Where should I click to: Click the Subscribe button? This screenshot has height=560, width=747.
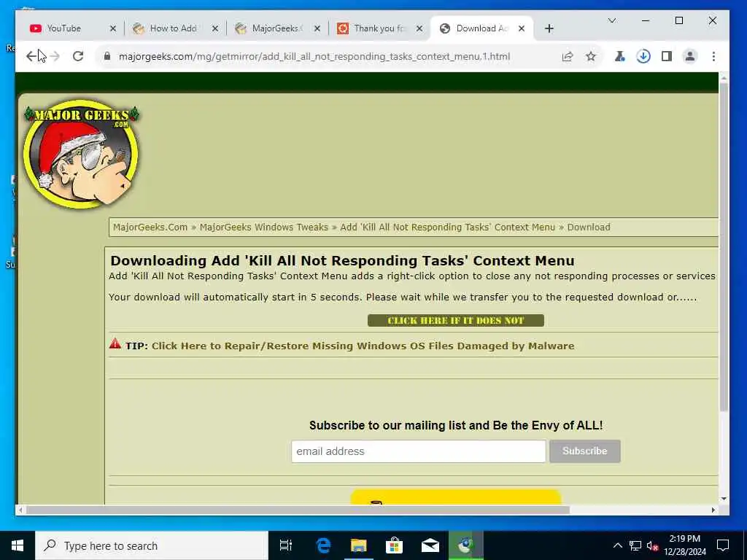584,451
